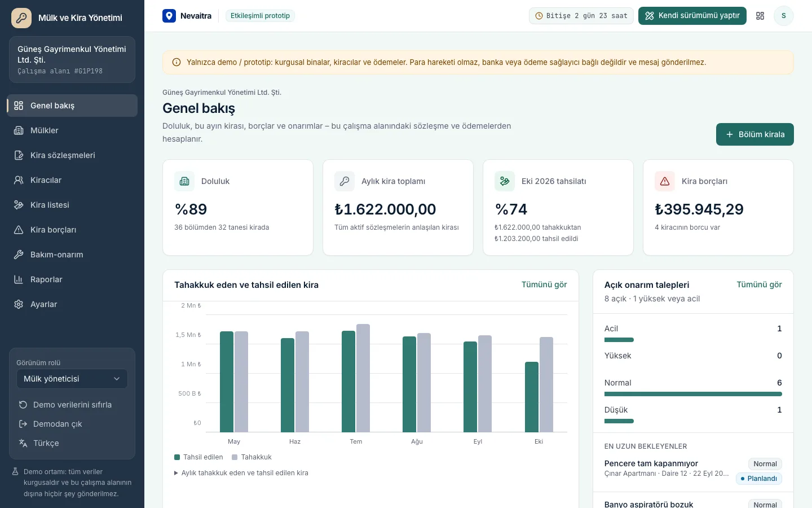The width and height of the screenshot is (812, 508).
Task: Click the Doluluk building card icon
Action: 184,181
